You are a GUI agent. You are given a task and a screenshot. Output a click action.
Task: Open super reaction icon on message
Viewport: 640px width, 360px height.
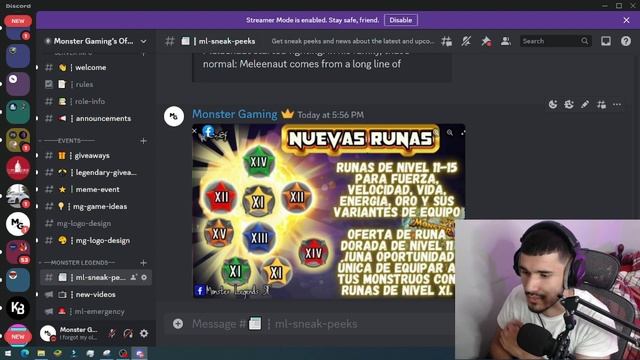(x=569, y=104)
